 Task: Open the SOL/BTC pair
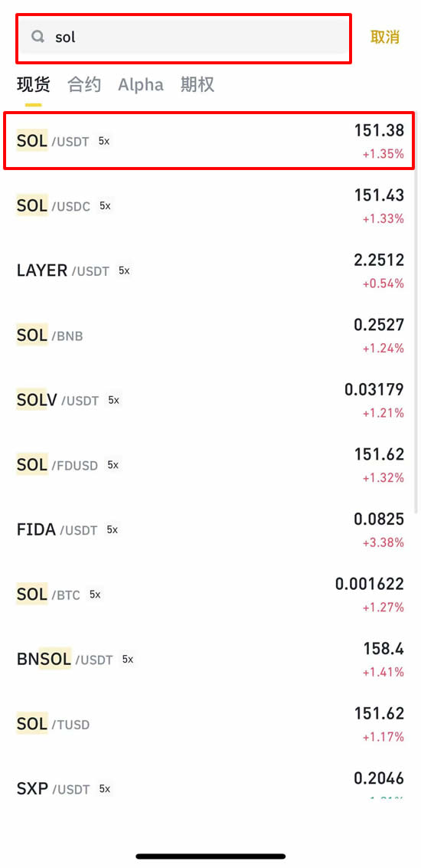[210, 594]
